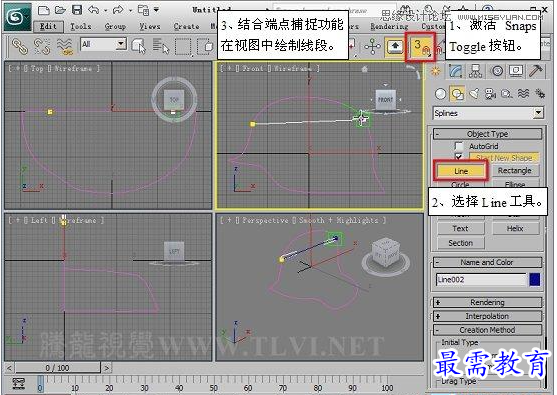Select the Shapes category icon
This screenshot has width=557, height=395.
point(457,94)
